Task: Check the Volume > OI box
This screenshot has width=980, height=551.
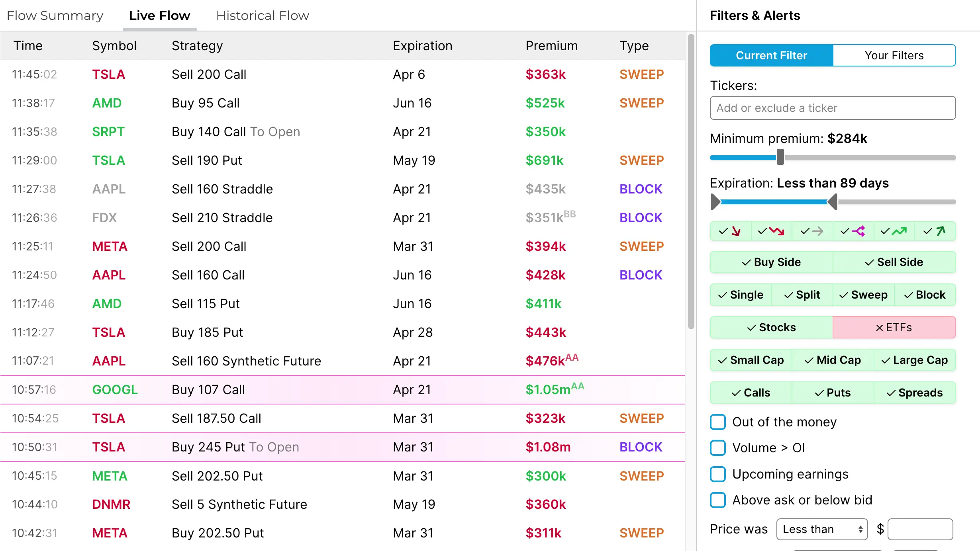Action: (x=718, y=448)
